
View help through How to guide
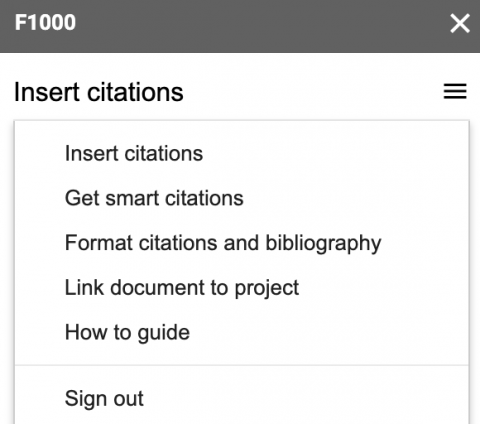click(242, 332)
